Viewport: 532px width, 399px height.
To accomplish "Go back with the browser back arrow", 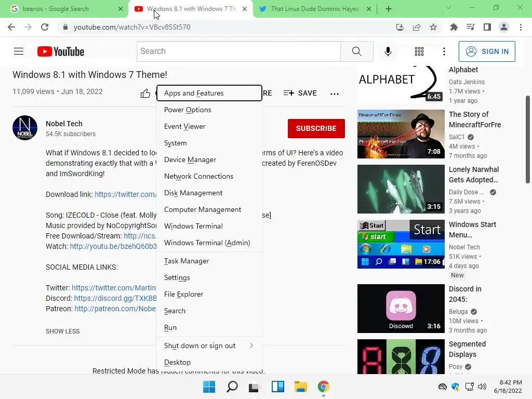I will 11,27.
